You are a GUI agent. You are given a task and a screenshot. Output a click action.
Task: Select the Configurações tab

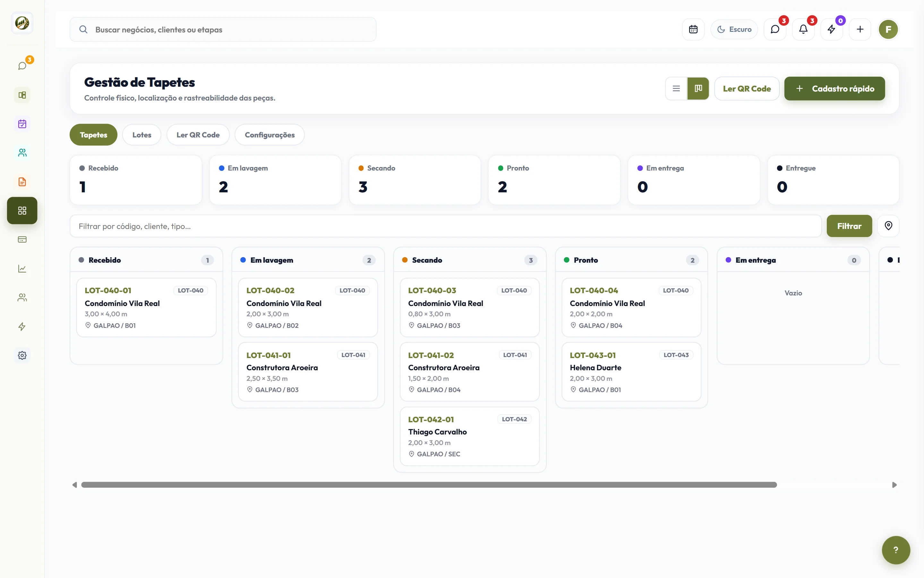[269, 135]
